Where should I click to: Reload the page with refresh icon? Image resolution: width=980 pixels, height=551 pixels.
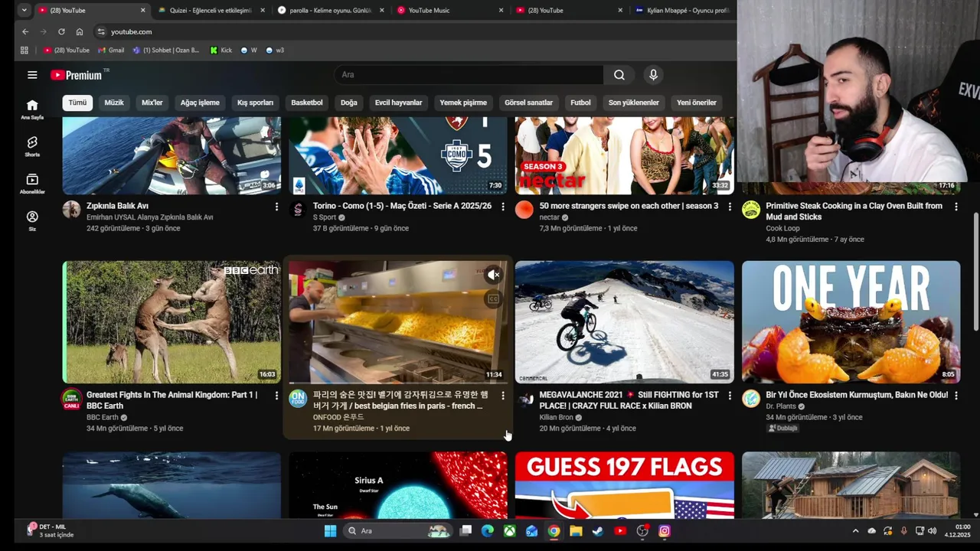(61, 32)
